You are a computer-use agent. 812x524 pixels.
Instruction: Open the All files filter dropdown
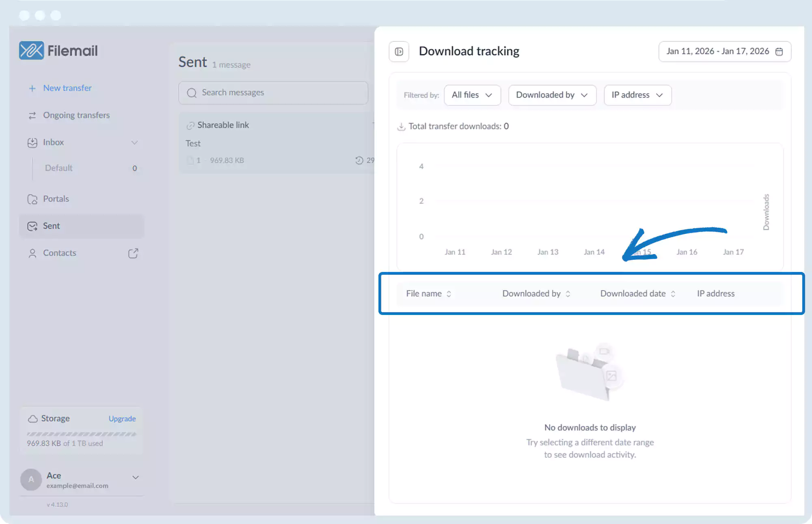pyautogui.click(x=472, y=95)
